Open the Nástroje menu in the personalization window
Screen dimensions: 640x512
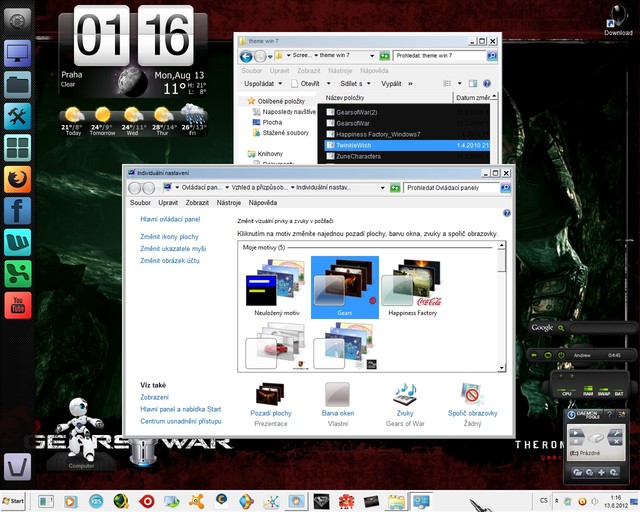point(228,202)
